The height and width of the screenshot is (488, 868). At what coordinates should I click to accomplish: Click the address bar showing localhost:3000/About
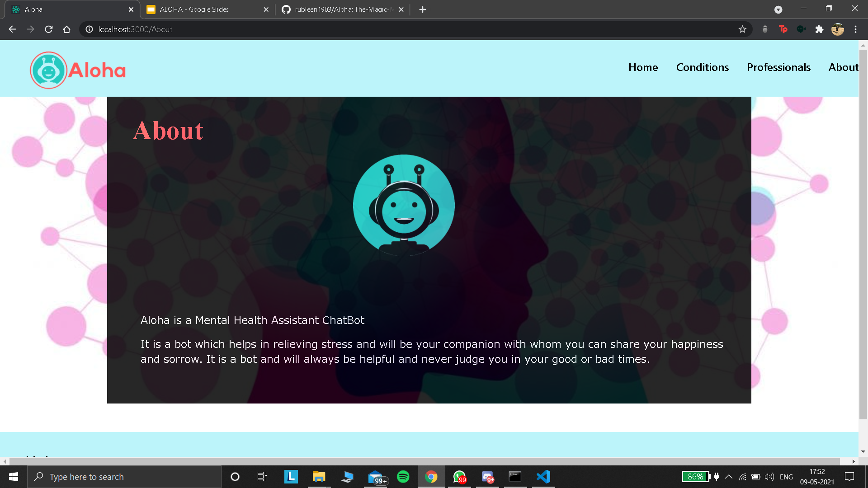(x=136, y=29)
